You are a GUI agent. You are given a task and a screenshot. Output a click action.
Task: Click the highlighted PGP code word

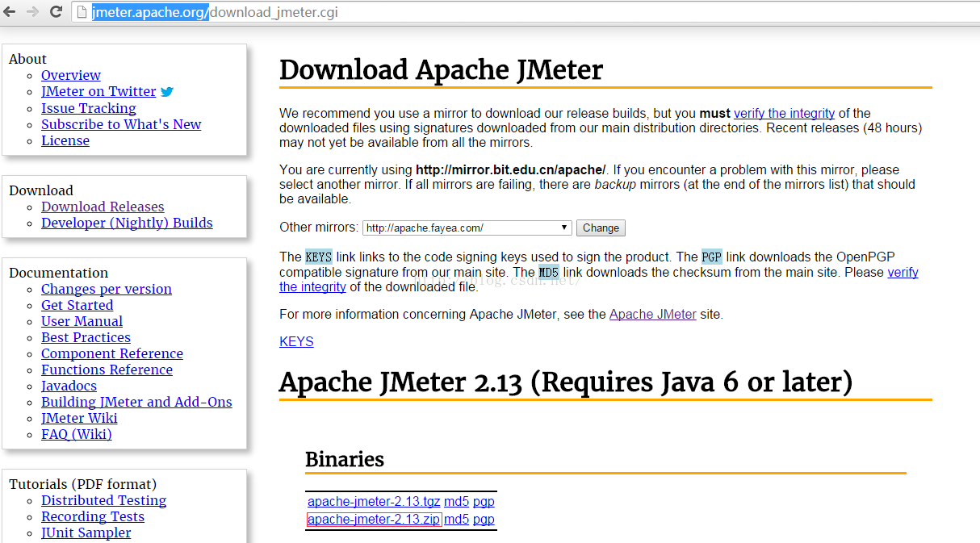pyautogui.click(x=712, y=257)
